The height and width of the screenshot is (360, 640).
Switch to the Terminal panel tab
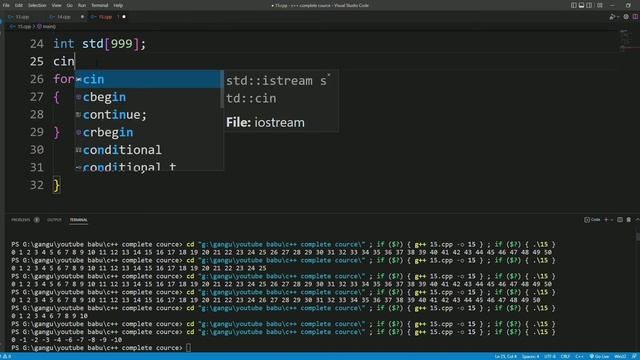pos(78,220)
